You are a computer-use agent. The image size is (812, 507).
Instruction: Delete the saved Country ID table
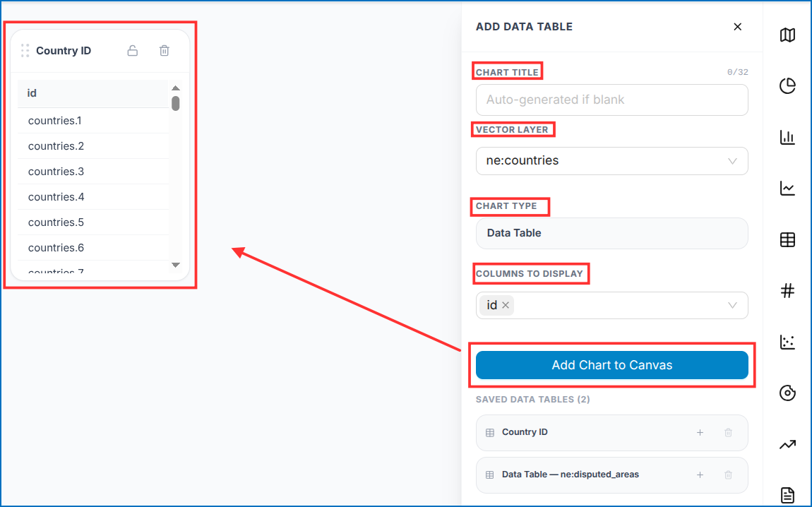point(728,432)
